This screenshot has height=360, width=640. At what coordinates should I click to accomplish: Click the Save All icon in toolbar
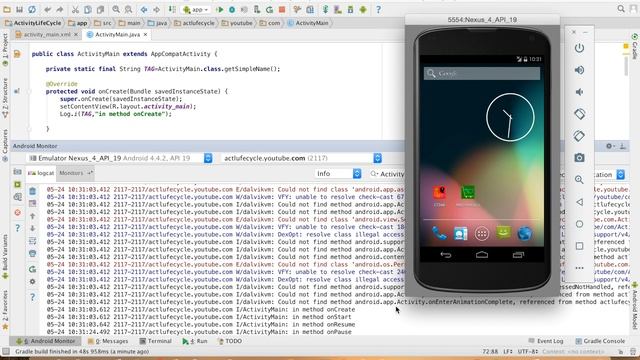click(19, 9)
